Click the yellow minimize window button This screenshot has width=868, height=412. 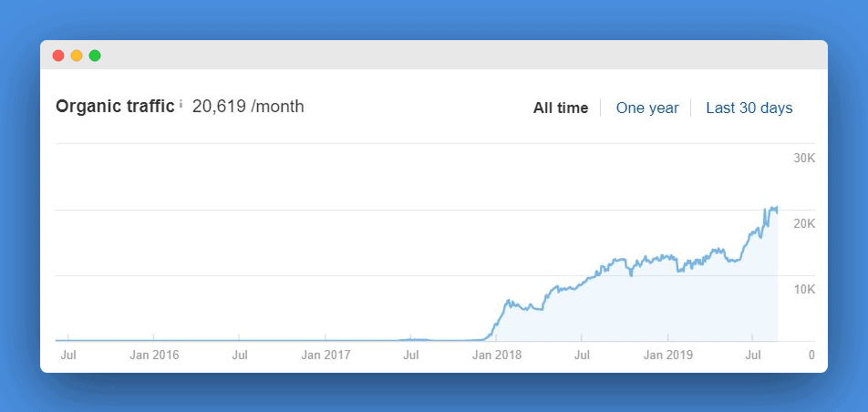[x=77, y=56]
